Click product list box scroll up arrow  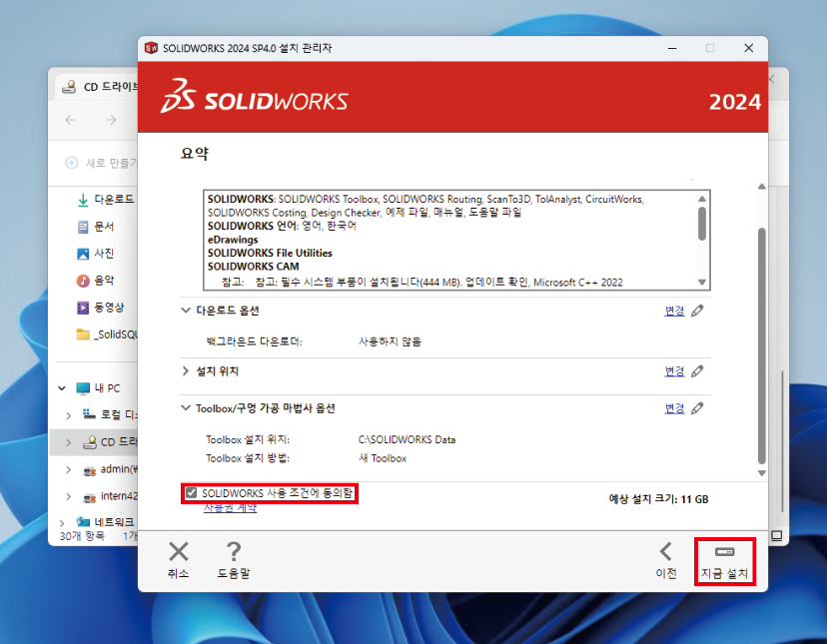point(702,199)
